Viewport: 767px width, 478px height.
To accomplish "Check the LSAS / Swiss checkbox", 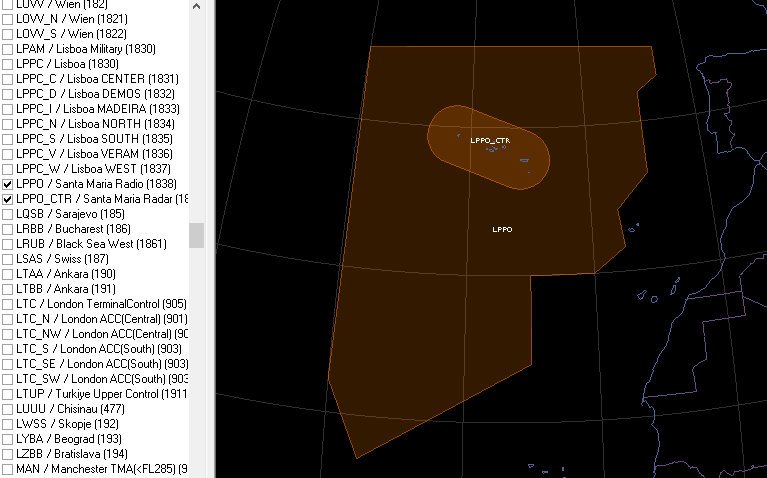I will 8,259.
